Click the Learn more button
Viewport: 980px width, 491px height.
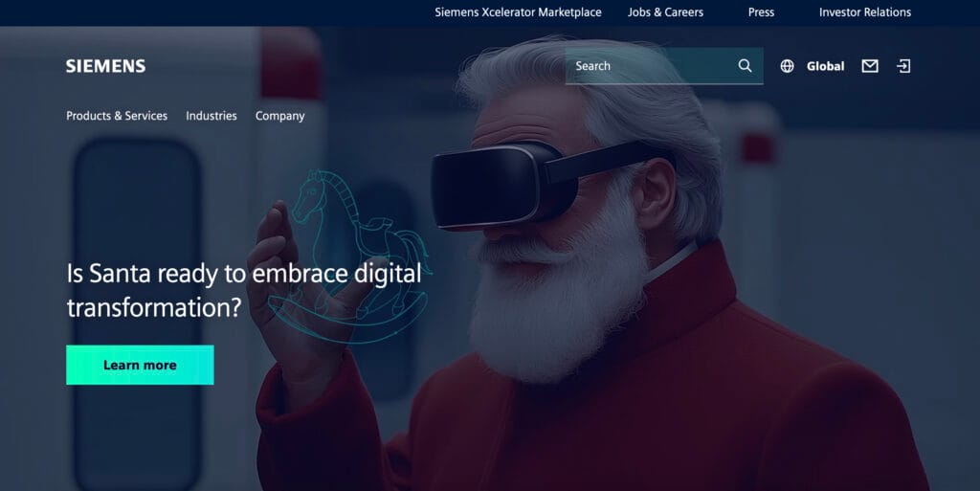(x=140, y=365)
